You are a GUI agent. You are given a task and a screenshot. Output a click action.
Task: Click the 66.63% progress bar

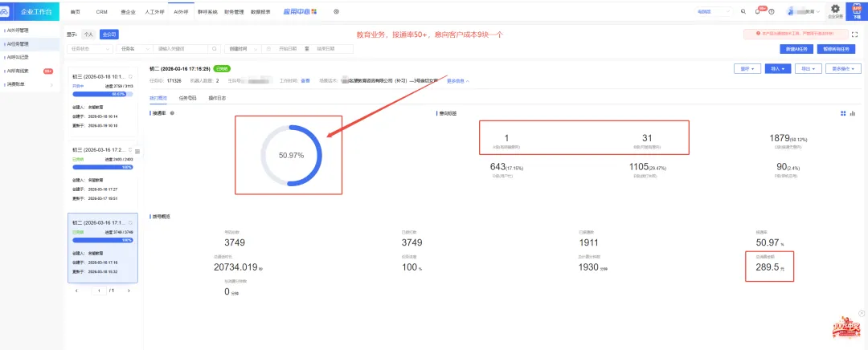[102, 94]
